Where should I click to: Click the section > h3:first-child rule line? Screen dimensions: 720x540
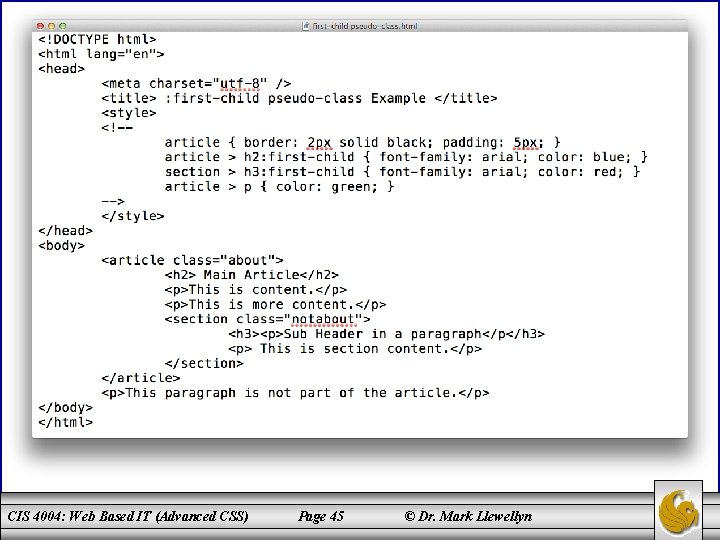[402, 172]
